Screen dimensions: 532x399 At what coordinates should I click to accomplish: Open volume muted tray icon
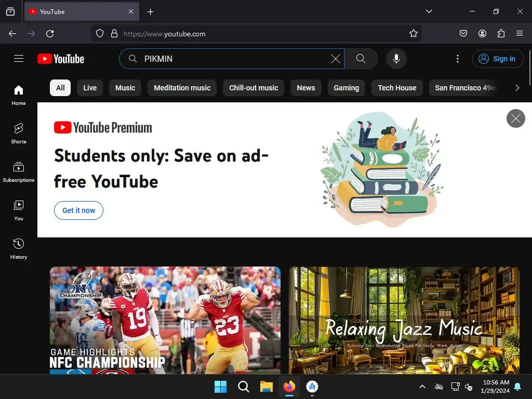tap(469, 387)
